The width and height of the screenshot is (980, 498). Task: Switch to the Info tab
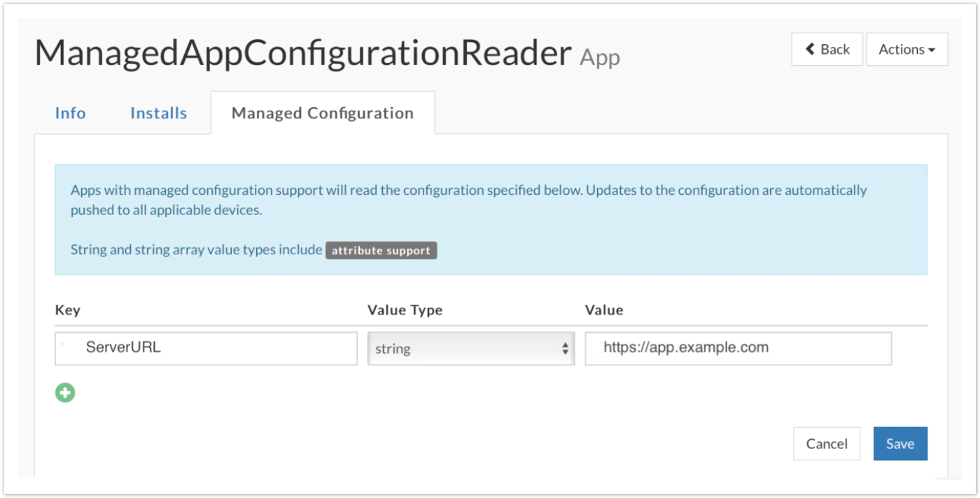click(x=70, y=113)
